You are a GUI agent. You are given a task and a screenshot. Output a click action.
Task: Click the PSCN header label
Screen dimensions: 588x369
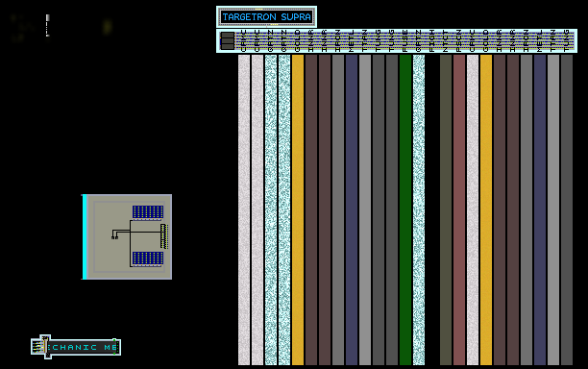[459, 41]
